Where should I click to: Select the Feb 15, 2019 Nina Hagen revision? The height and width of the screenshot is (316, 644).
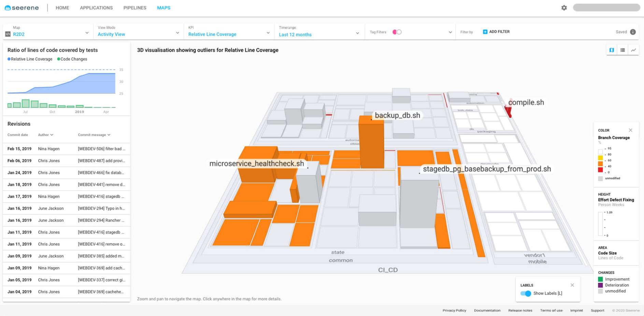(x=67, y=149)
